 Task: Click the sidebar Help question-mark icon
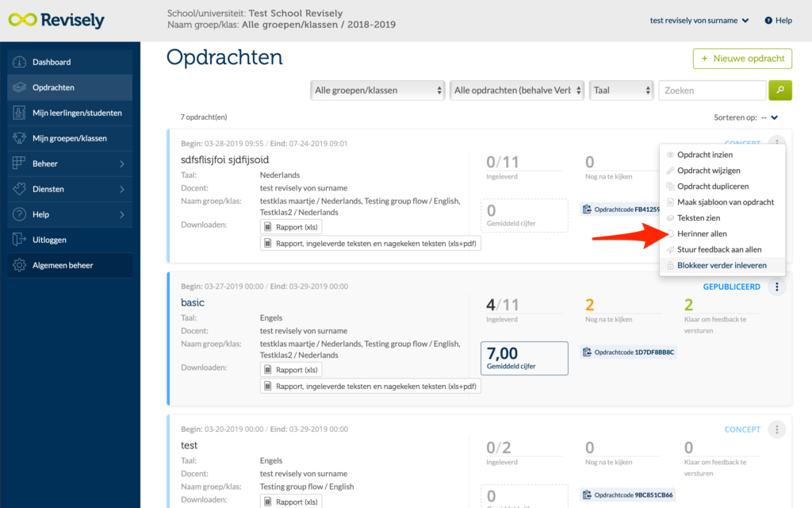click(19, 214)
